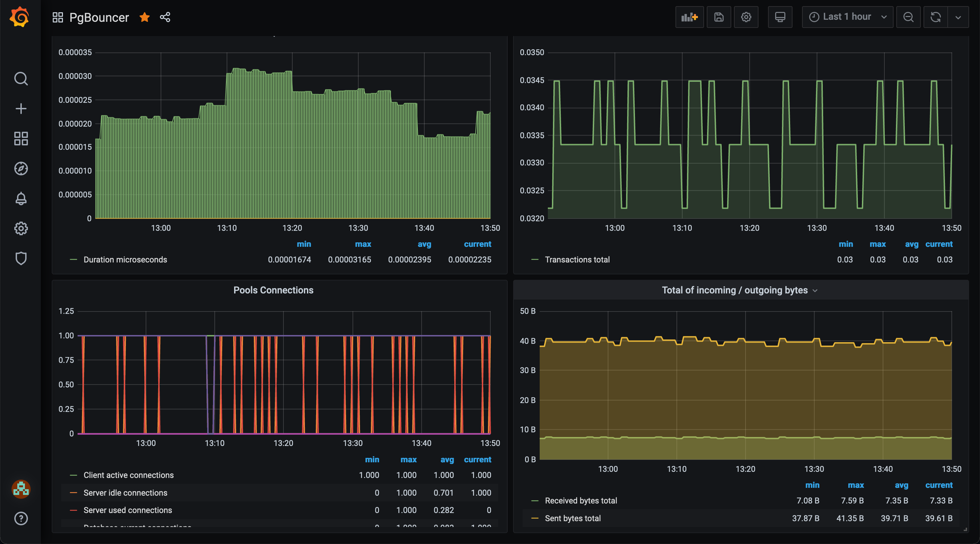
Task: Open the Explore compass icon
Action: tap(21, 169)
